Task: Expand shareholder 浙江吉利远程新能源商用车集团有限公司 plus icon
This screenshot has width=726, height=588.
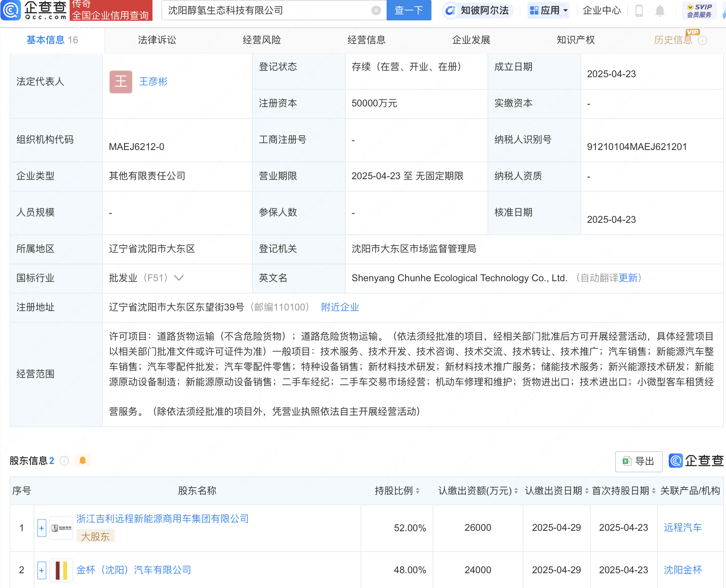Action: (42, 528)
